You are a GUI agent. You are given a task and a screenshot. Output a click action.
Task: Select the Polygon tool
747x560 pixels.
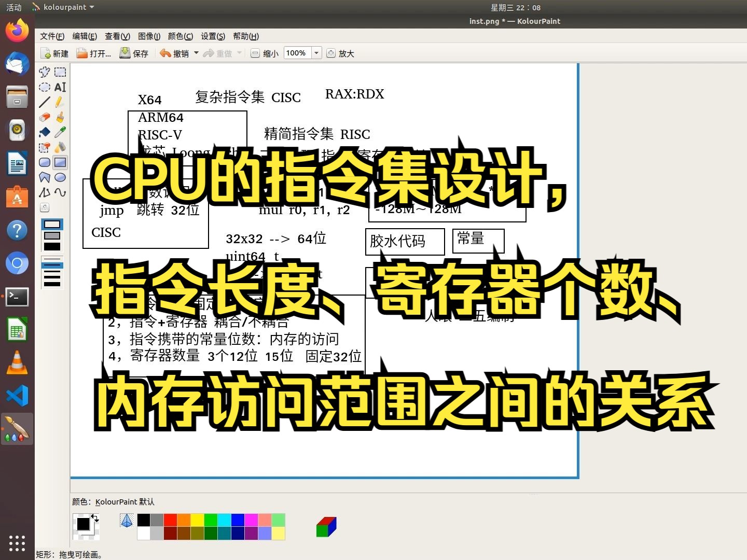pos(45,177)
